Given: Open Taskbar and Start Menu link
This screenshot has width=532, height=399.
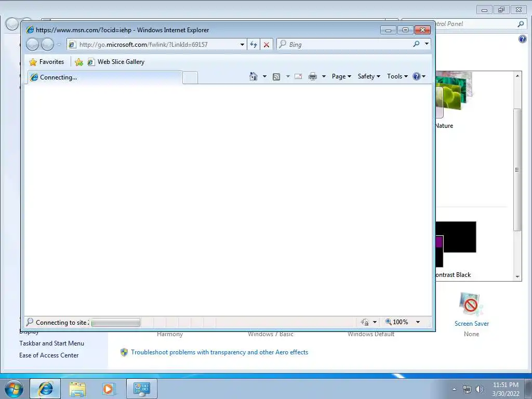Looking at the screenshot, I should pos(51,343).
